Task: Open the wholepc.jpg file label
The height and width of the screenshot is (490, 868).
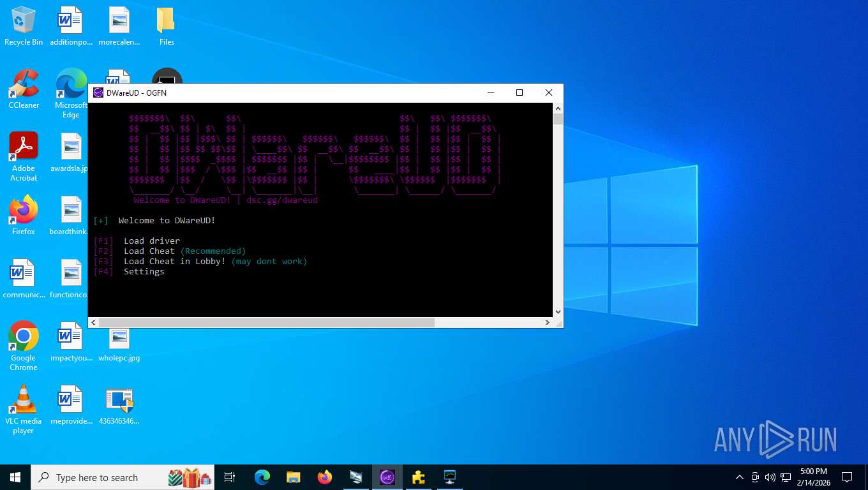Action: pyautogui.click(x=119, y=358)
